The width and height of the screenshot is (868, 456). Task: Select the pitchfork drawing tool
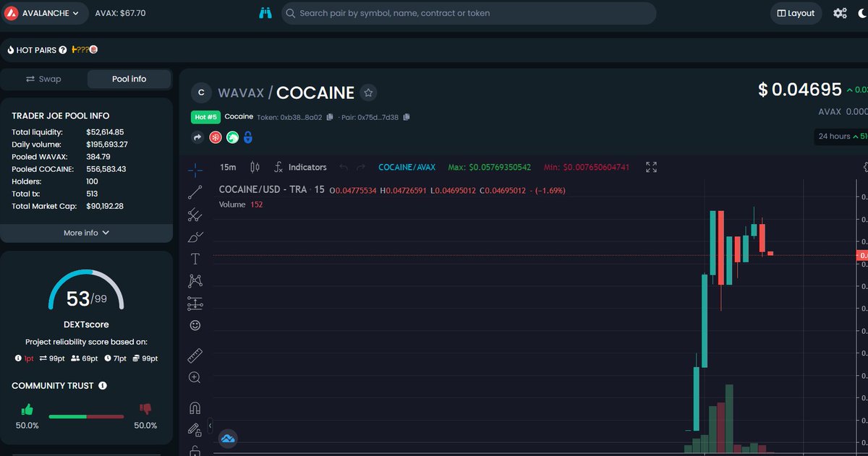click(x=195, y=215)
